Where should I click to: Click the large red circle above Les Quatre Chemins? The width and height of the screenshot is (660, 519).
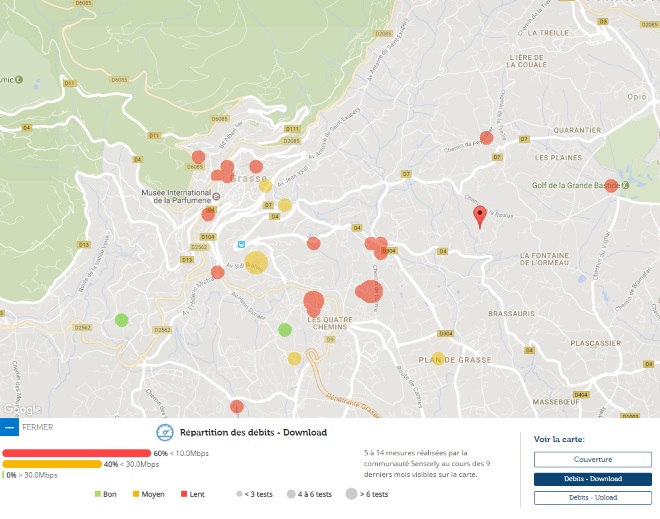[x=313, y=300]
